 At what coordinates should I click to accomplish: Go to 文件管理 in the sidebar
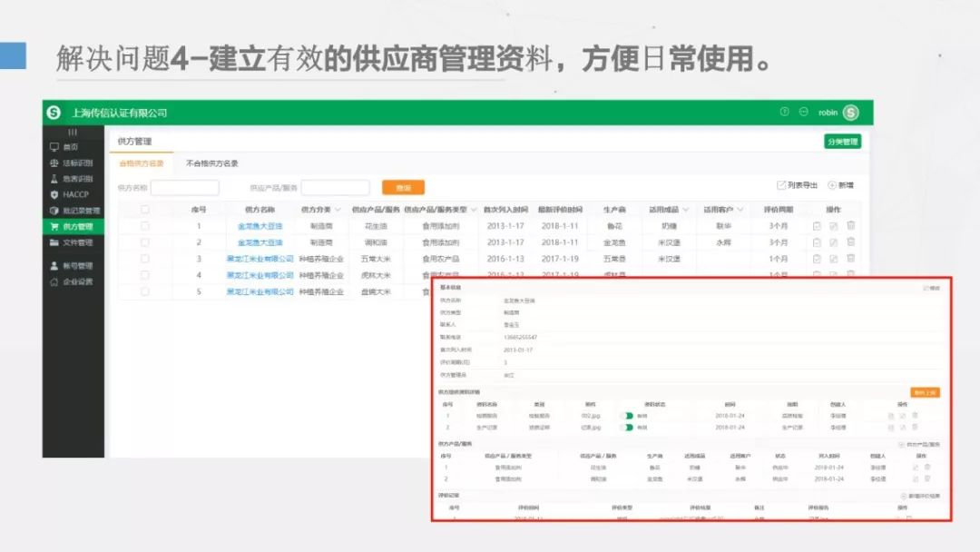(x=77, y=242)
